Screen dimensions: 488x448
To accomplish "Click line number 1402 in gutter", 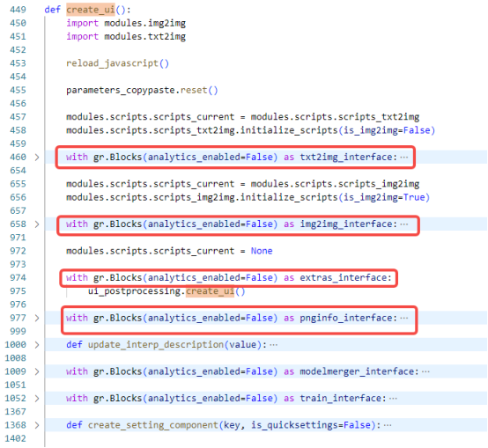I will 15,438.
